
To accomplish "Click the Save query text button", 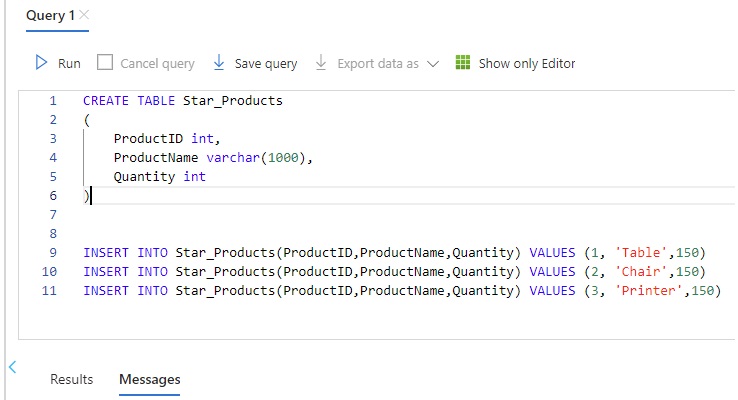I will [266, 64].
